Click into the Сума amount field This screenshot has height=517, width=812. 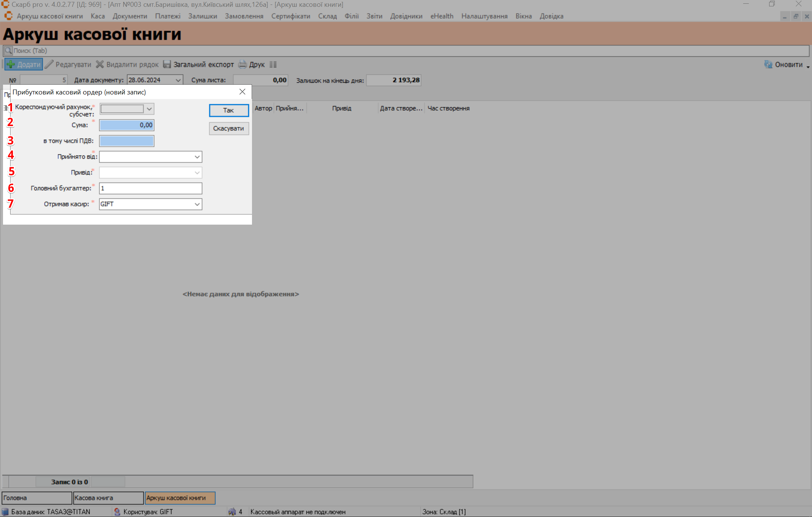[127, 125]
